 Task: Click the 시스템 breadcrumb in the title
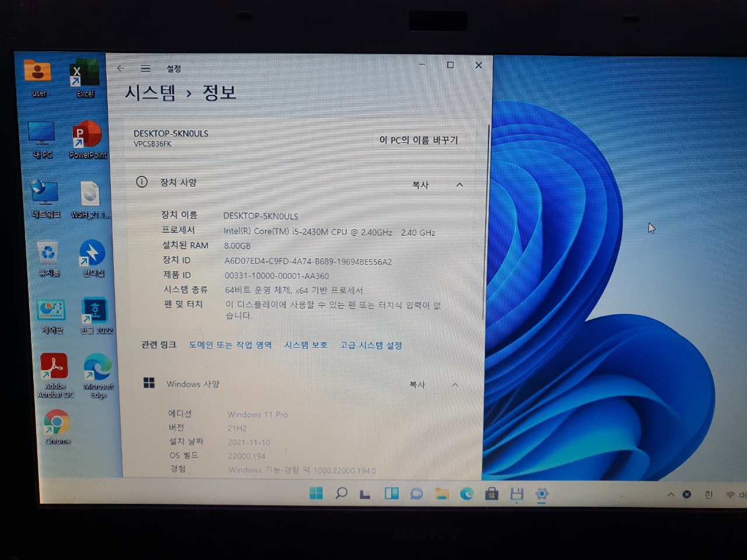click(x=150, y=93)
